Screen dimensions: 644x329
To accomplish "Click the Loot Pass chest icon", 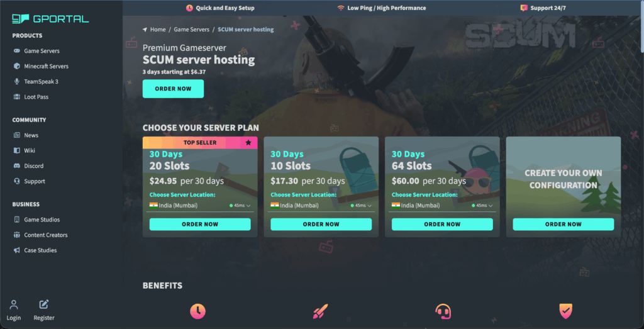I will point(16,97).
